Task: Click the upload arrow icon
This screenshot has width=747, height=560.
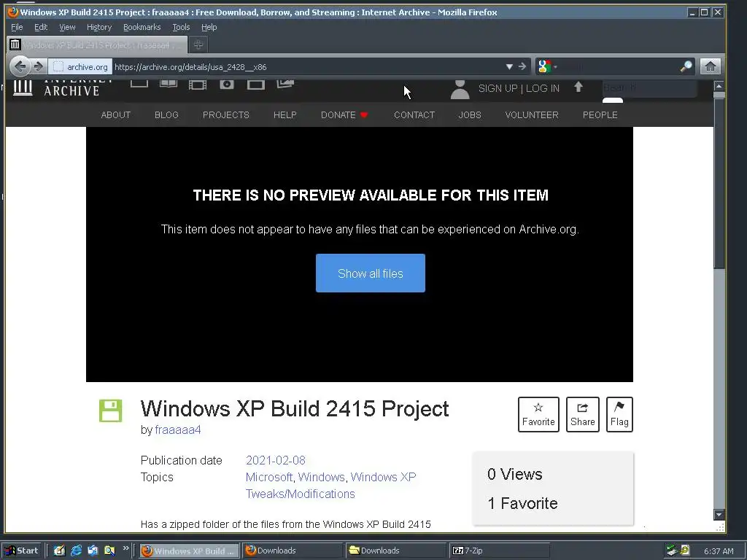Action: coord(578,87)
